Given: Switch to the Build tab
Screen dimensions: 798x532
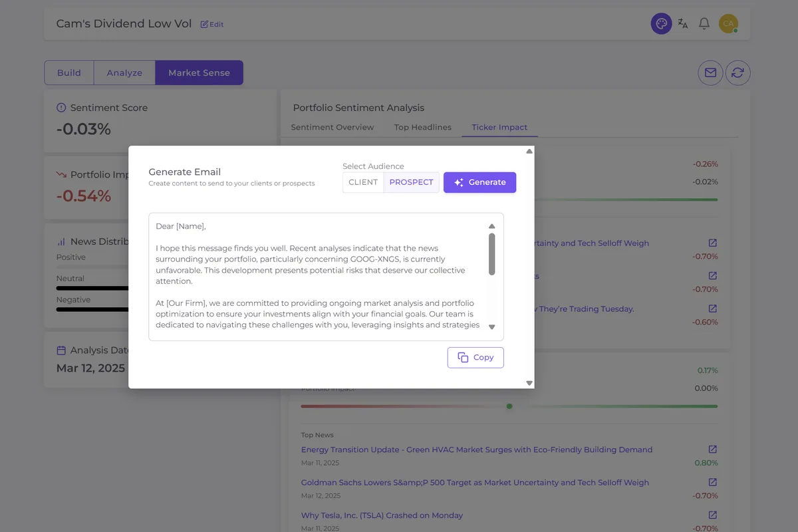Looking at the screenshot, I should pos(69,73).
